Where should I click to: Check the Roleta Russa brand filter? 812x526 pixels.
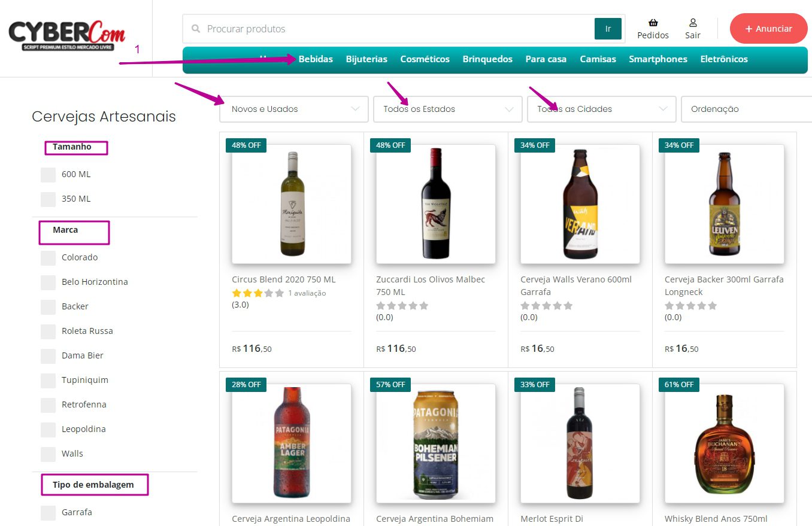point(48,332)
